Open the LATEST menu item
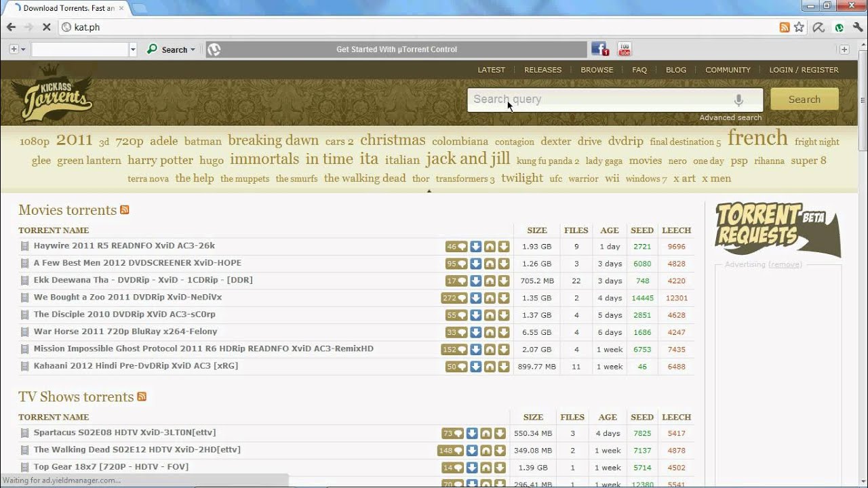The height and width of the screenshot is (488, 868). [492, 70]
